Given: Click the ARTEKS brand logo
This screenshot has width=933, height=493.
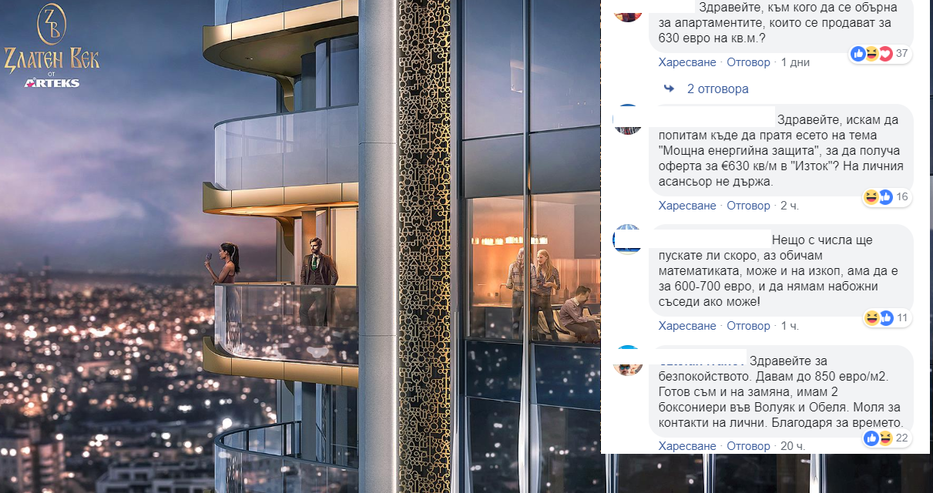Looking at the screenshot, I should coord(52,83).
